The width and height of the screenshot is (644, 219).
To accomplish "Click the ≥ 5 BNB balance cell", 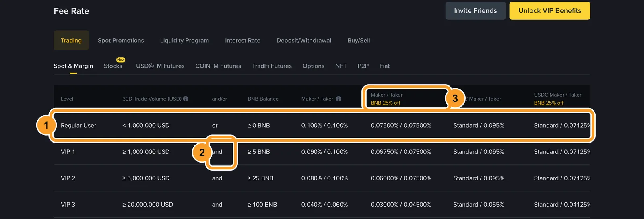I will (x=259, y=152).
